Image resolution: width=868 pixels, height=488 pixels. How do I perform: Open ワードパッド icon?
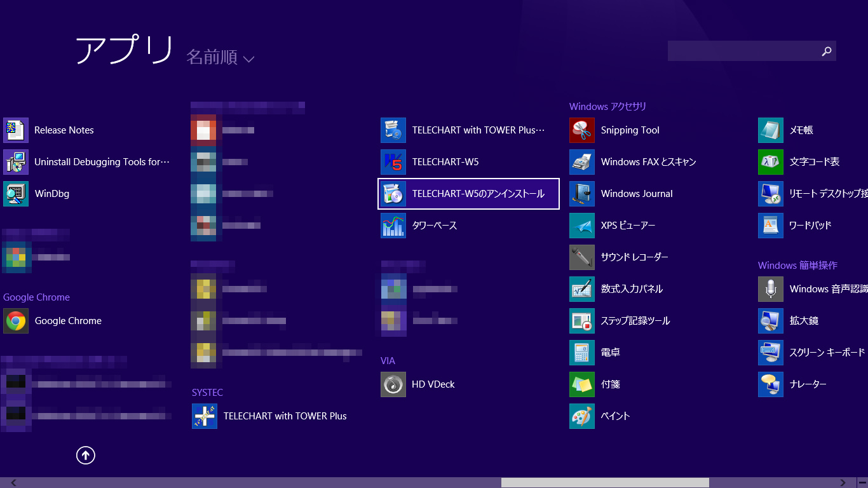pos(771,226)
